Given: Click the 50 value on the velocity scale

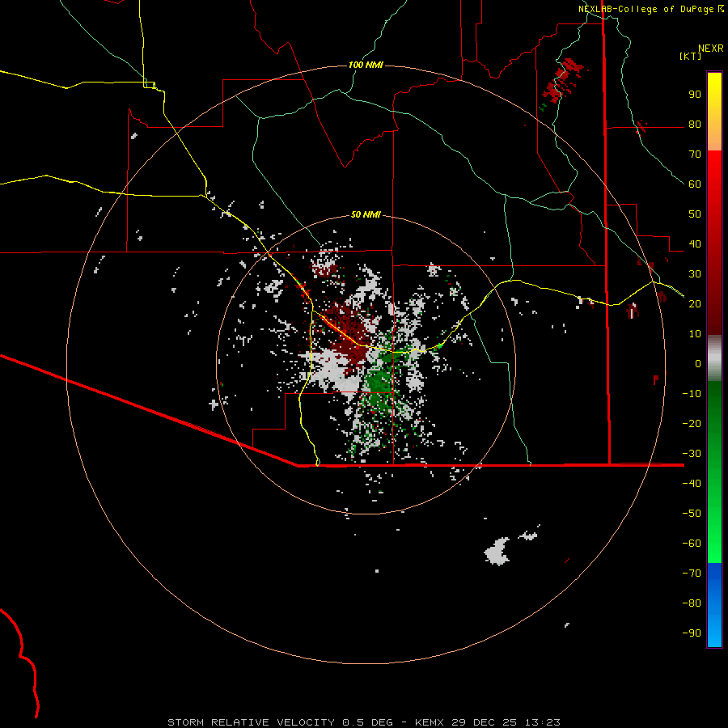Looking at the screenshot, I should click(x=695, y=214).
